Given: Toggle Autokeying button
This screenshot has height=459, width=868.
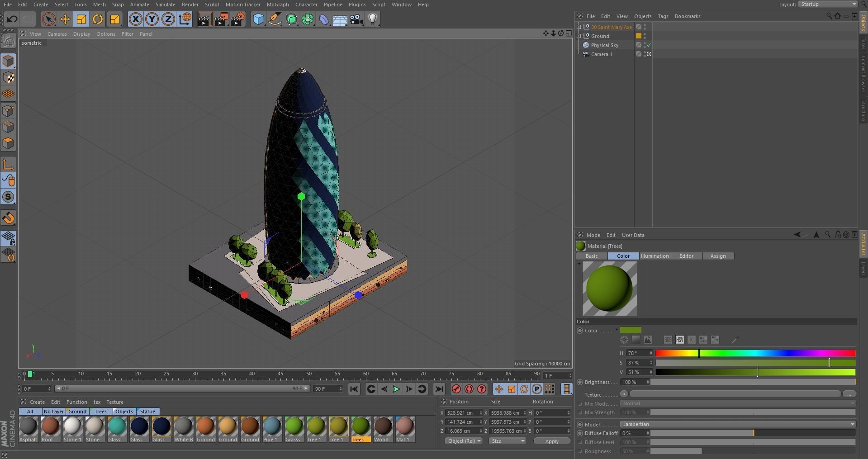Looking at the screenshot, I should (469, 389).
